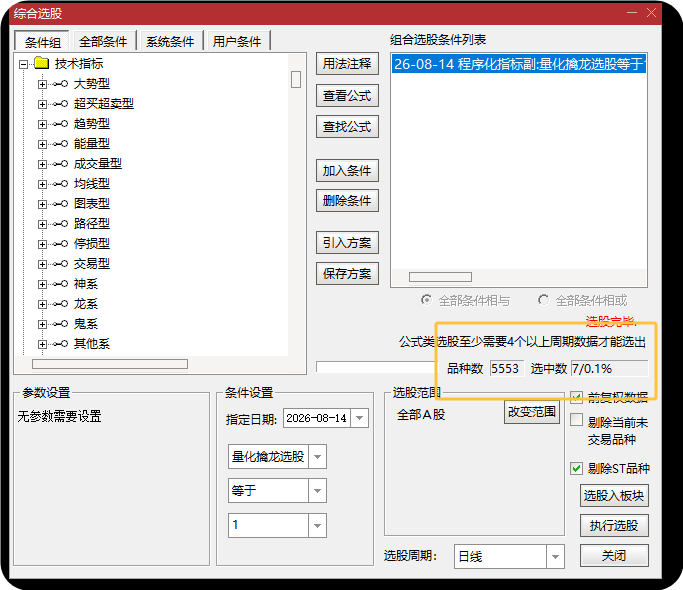Click the 查找公式 button

coord(347,127)
